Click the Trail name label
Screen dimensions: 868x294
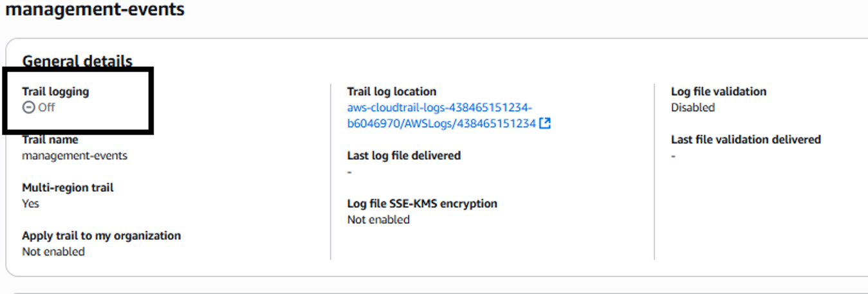coord(50,140)
